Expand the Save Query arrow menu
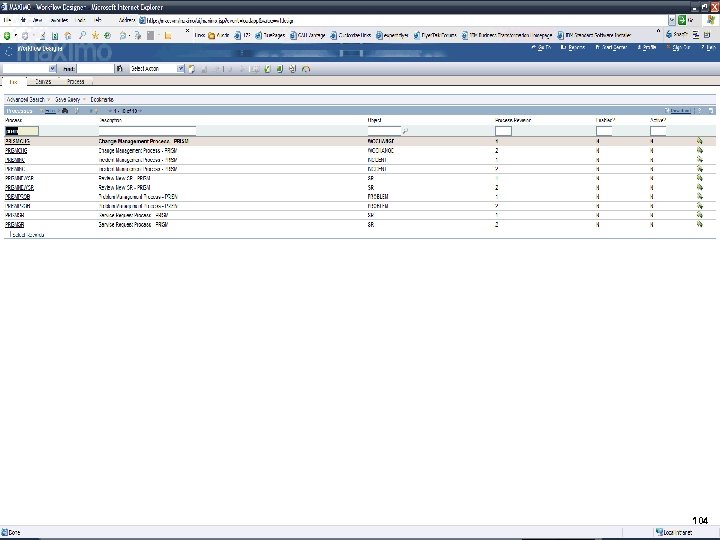The width and height of the screenshot is (720, 540). coord(84,100)
